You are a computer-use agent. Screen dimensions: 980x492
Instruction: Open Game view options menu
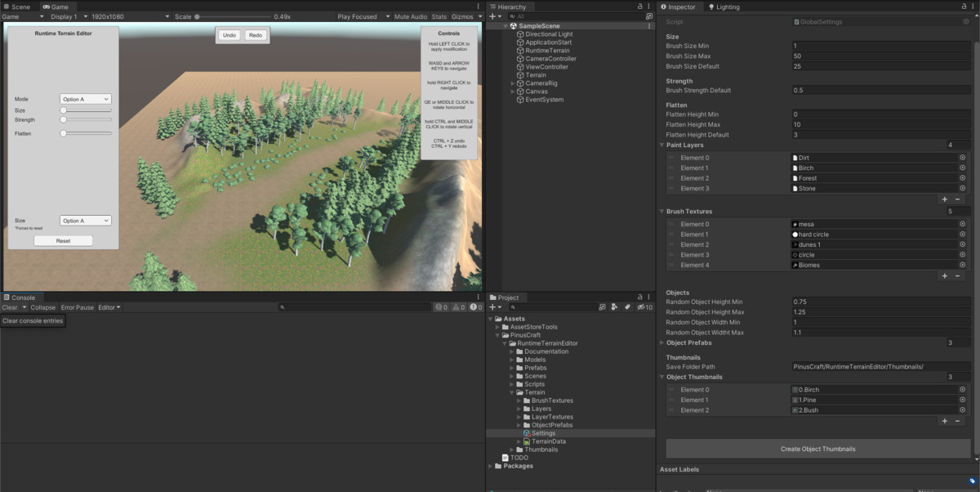tap(478, 7)
